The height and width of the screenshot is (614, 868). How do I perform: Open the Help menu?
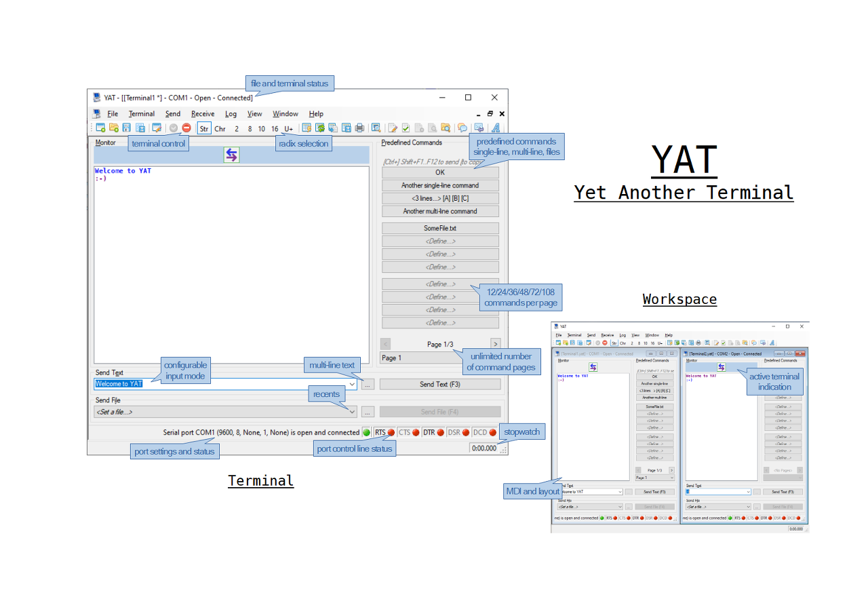click(316, 114)
